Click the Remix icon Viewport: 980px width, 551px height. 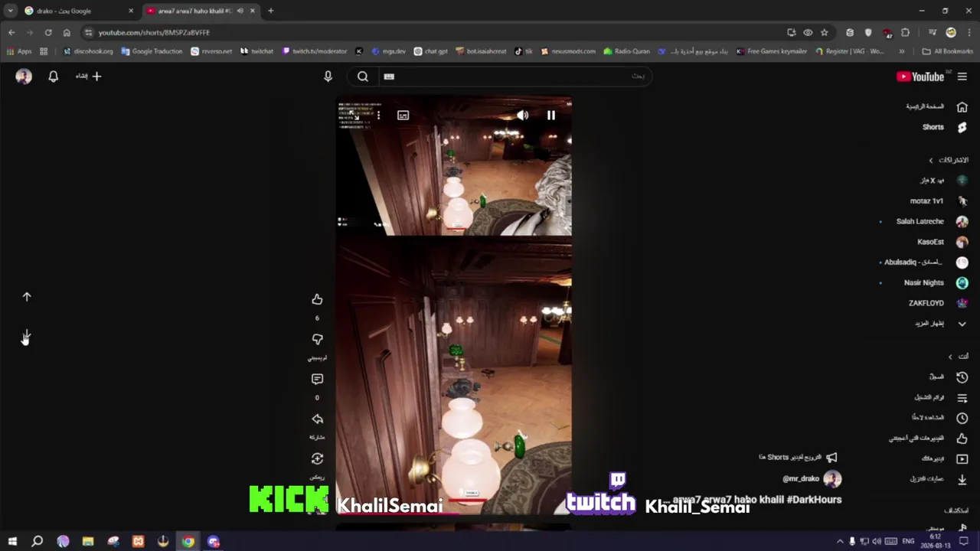(x=317, y=458)
